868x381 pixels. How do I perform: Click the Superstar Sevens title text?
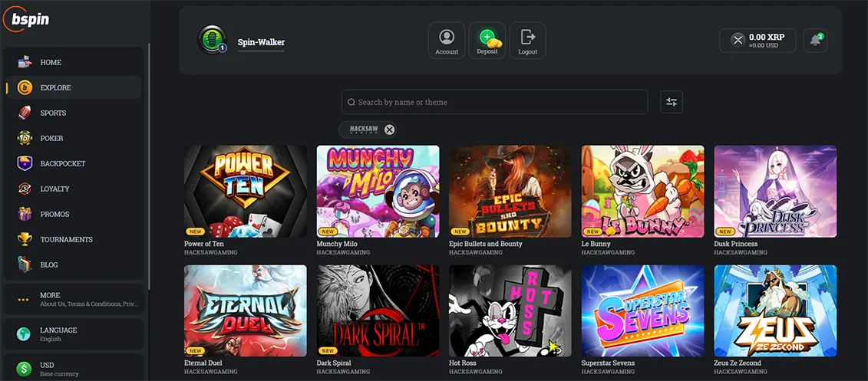(x=608, y=363)
